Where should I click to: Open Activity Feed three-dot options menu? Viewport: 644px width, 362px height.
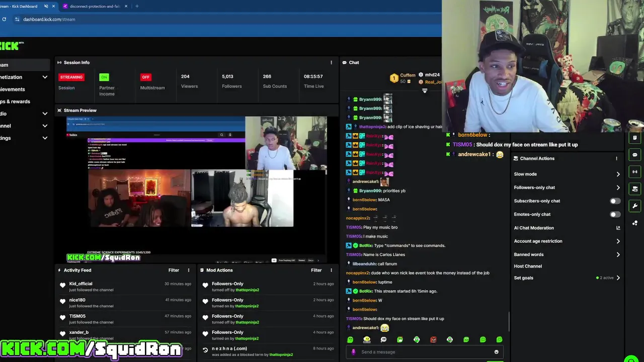[189, 270]
